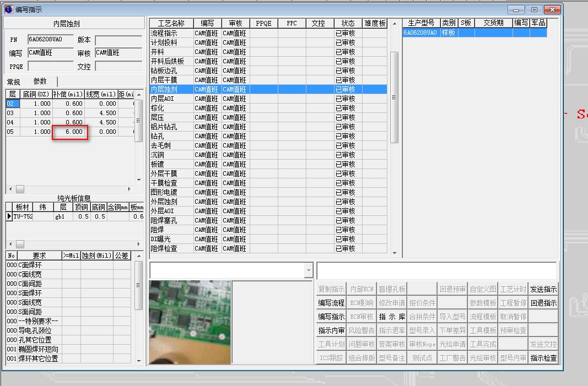Image resolution: width=588 pixels, height=386 pixels.
Task: Select the 导电孔颈位 requirement row
Action: pos(69,330)
